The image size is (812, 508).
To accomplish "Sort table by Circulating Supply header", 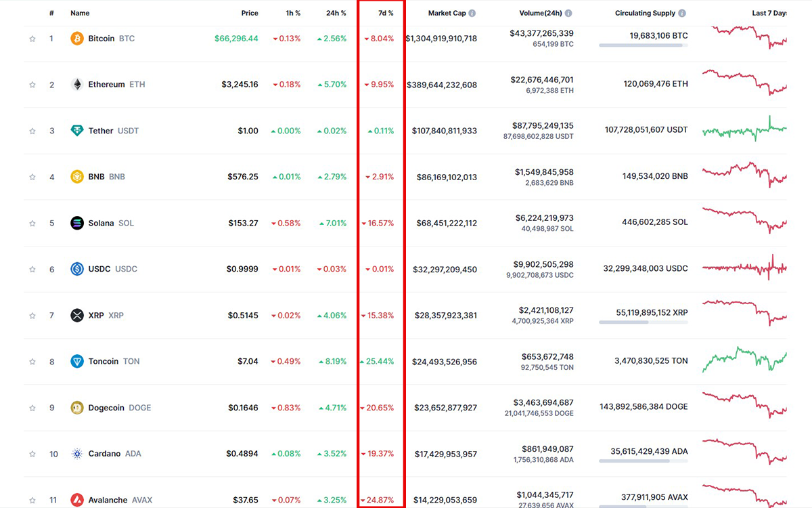I will pyautogui.click(x=645, y=14).
